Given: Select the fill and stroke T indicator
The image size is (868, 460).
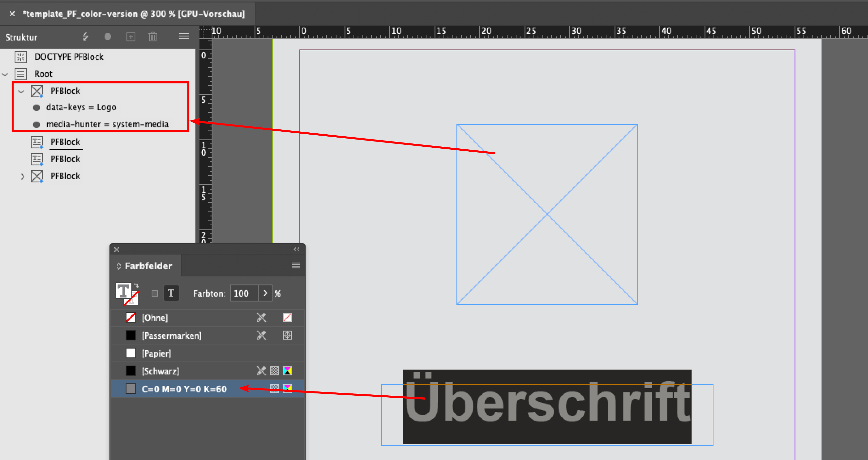Looking at the screenshot, I should pos(123,291).
